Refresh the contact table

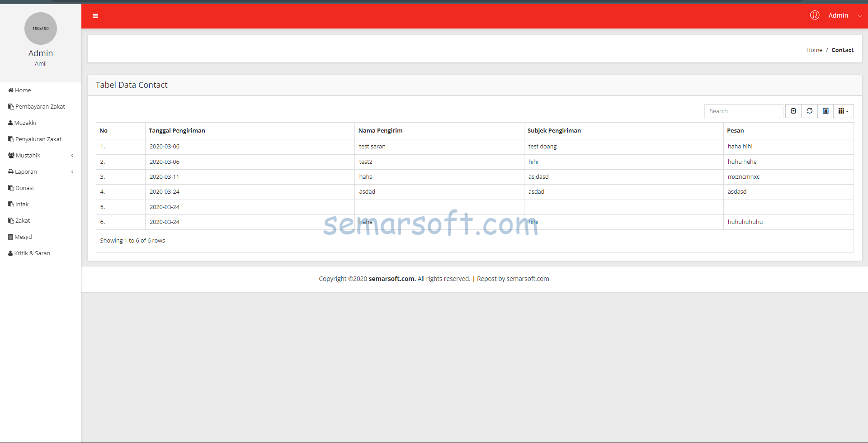(x=809, y=111)
